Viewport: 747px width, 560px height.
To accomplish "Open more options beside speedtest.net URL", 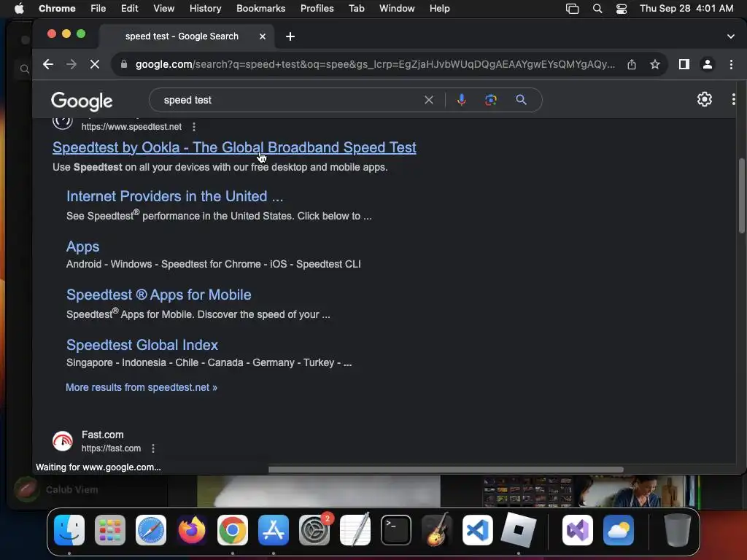I will pyautogui.click(x=194, y=127).
